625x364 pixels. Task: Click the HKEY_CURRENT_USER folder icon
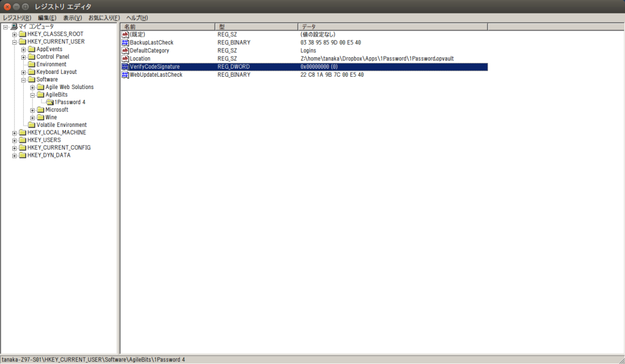click(23, 42)
